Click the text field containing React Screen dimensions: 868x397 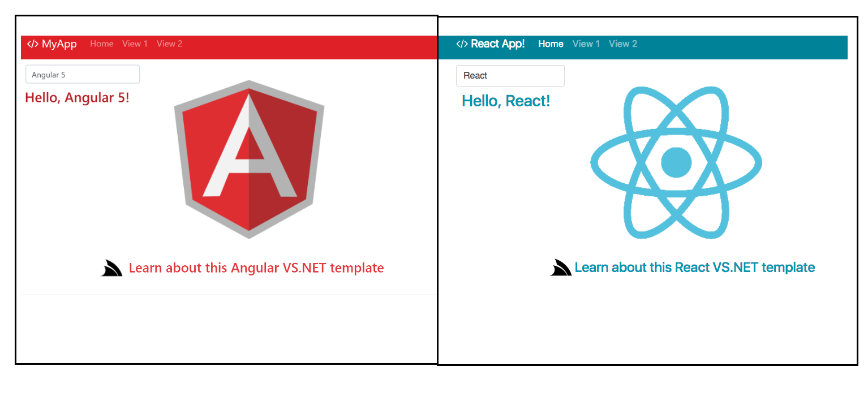[509, 75]
